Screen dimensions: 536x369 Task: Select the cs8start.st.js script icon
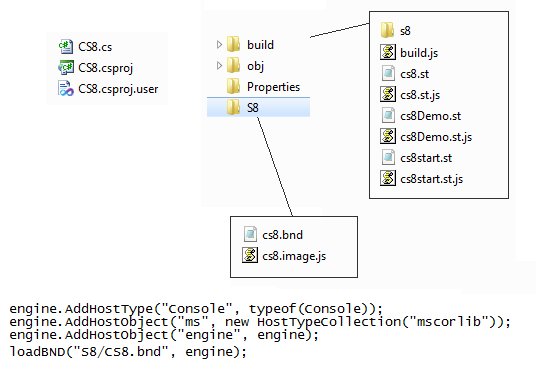click(388, 179)
